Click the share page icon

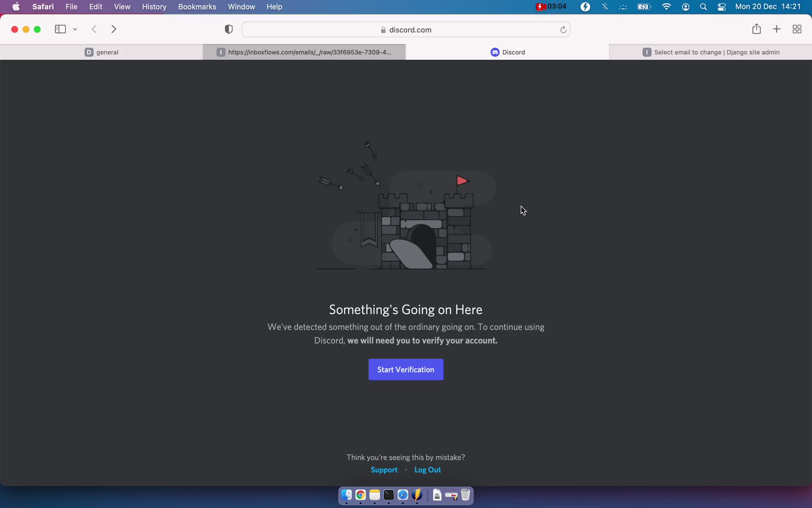[757, 29]
